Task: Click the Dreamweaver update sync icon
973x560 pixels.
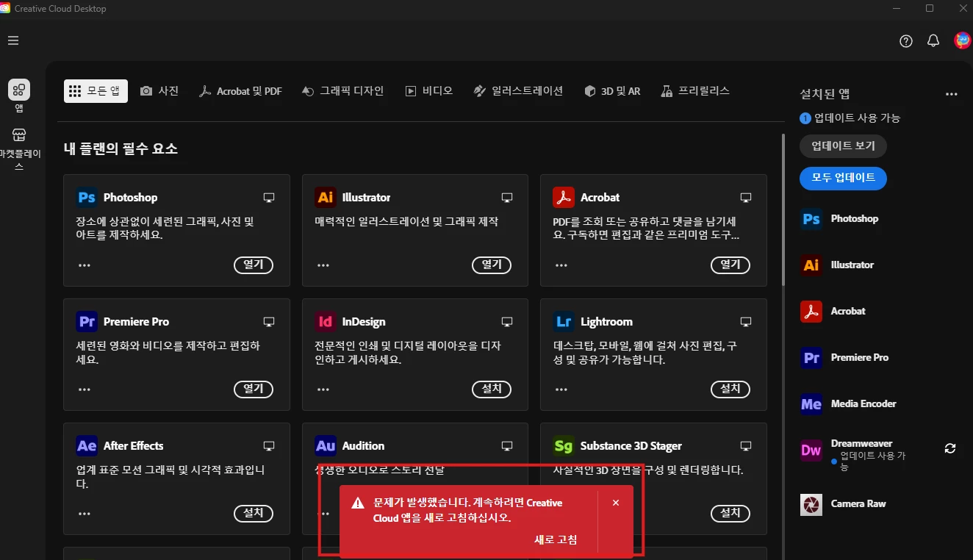Action: (950, 448)
